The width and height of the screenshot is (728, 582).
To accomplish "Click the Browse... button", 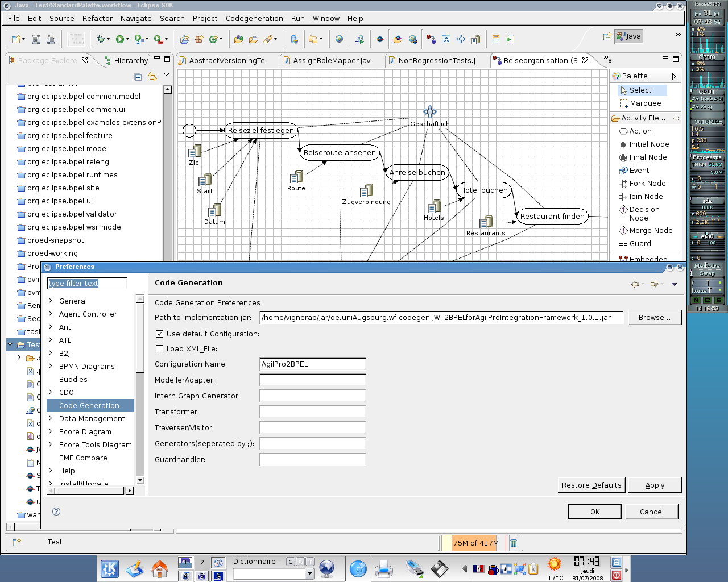I will coord(654,318).
